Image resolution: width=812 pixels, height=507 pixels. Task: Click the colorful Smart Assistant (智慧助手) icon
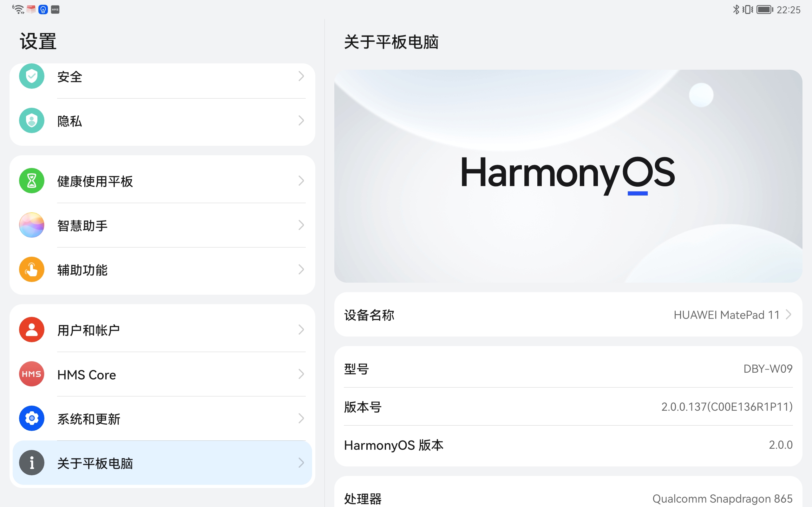pyautogui.click(x=31, y=225)
